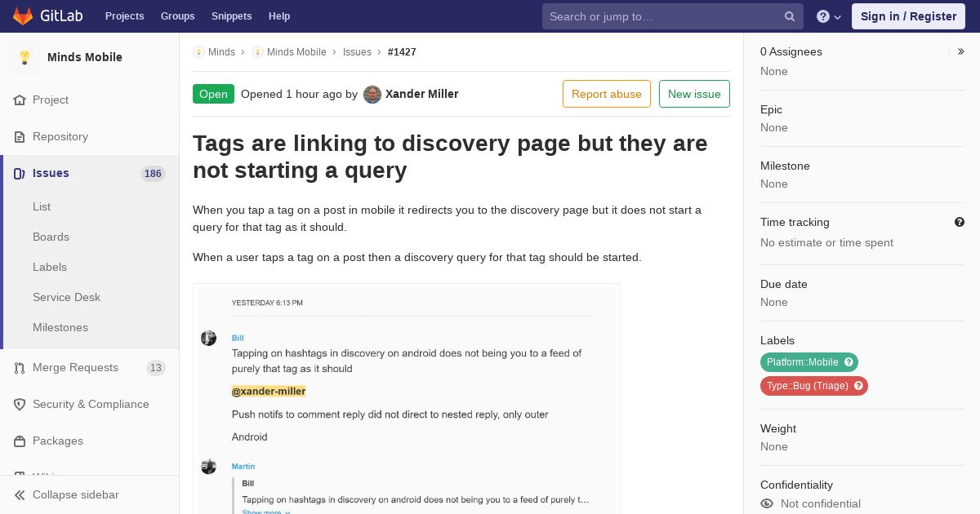
Task: Select the Milestones submenu item
Action: (60, 327)
